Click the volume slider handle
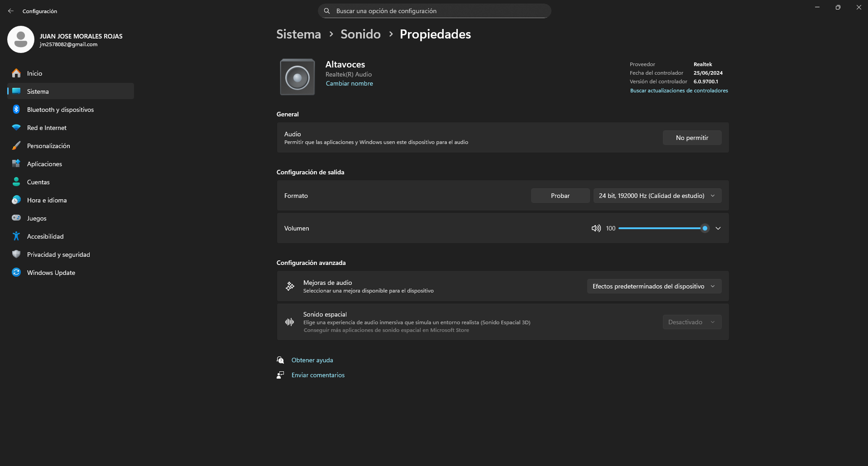868x466 pixels. click(x=705, y=228)
